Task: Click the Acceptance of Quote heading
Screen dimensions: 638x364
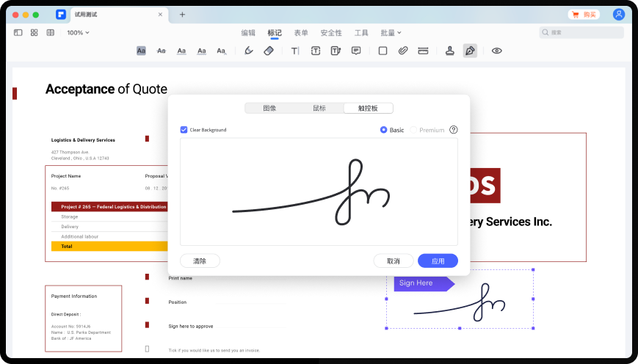Action: click(106, 89)
